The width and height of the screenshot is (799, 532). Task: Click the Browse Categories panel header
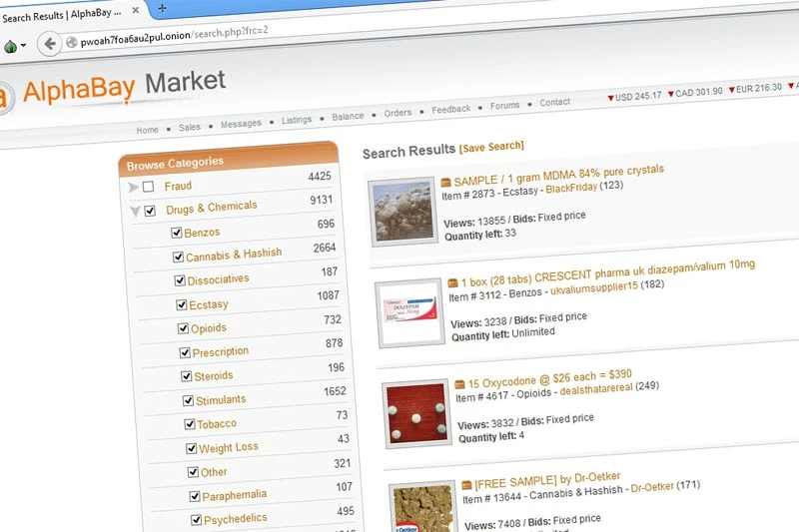229,160
